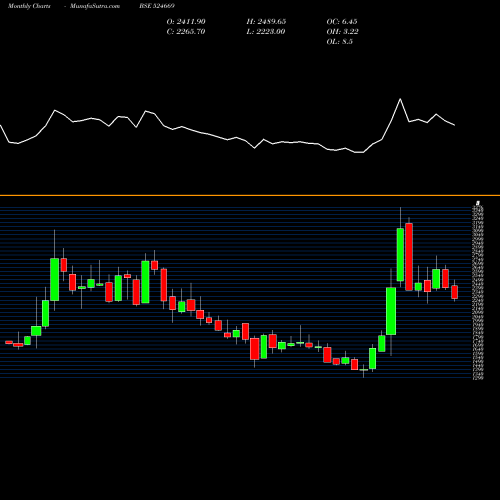Viewport: 500px width, 500px height.
Task: Click the OH: 3.22 reading
Action: (343, 32)
